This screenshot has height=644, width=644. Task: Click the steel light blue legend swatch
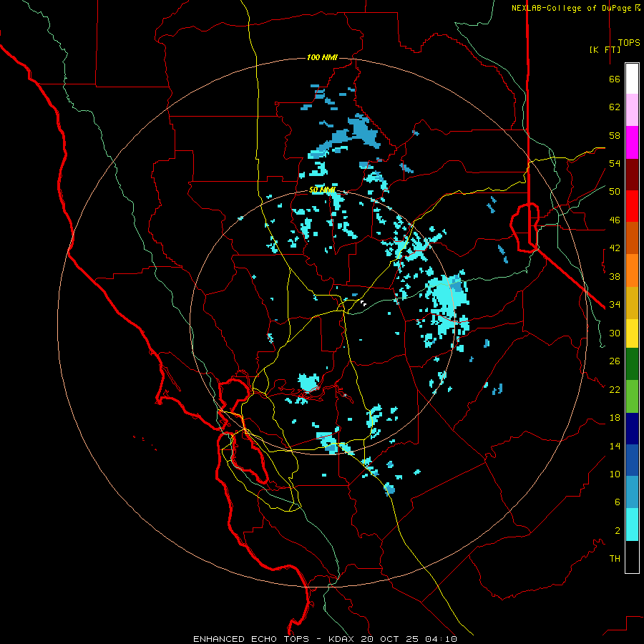click(x=632, y=492)
